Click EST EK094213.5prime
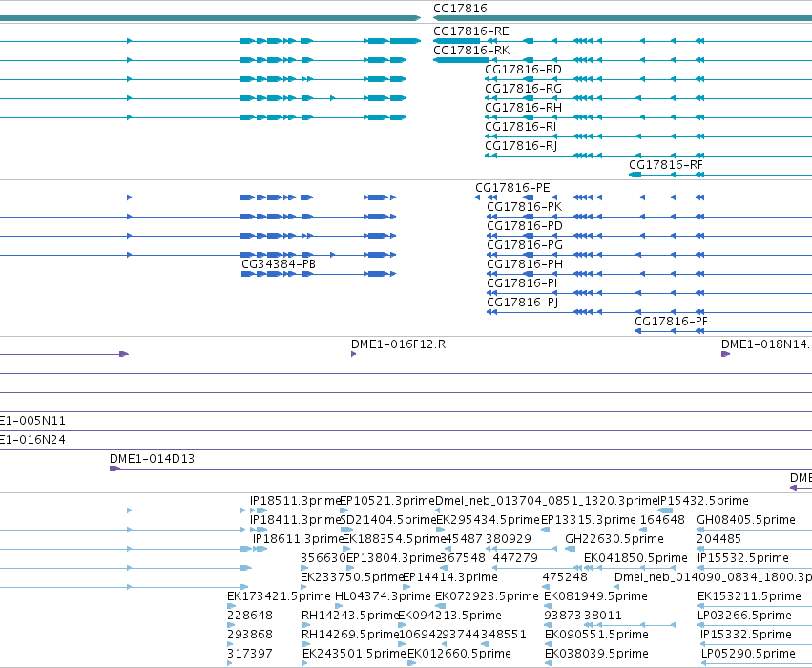Image resolution: width=812 pixels, height=668 pixels. coord(449,616)
